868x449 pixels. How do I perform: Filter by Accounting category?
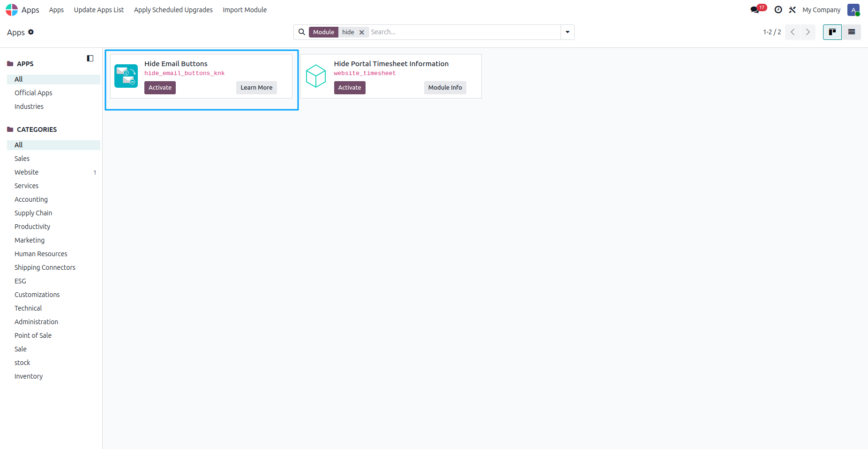53,199
